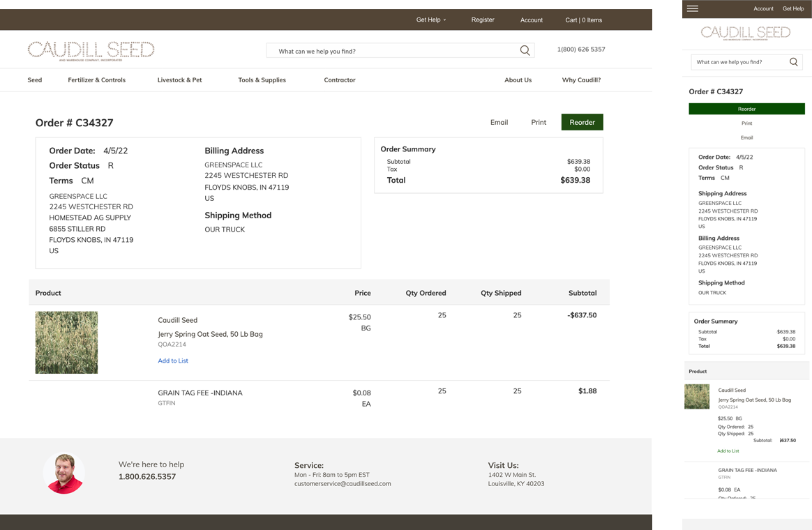Image resolution: width=812 pixels, height=530 pixels.
Task: Click the mobile Reorder button
Action: 746,109
